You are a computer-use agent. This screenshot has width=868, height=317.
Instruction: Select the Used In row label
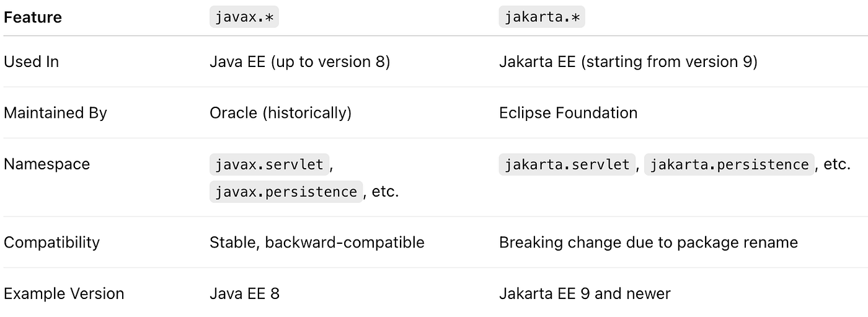(x=31, y=62)
